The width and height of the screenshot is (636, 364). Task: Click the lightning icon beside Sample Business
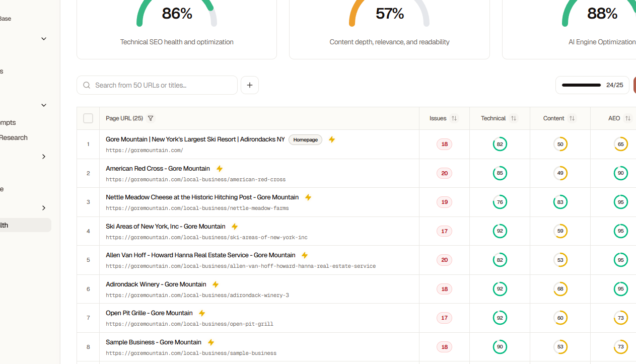(x=211, y=342)
